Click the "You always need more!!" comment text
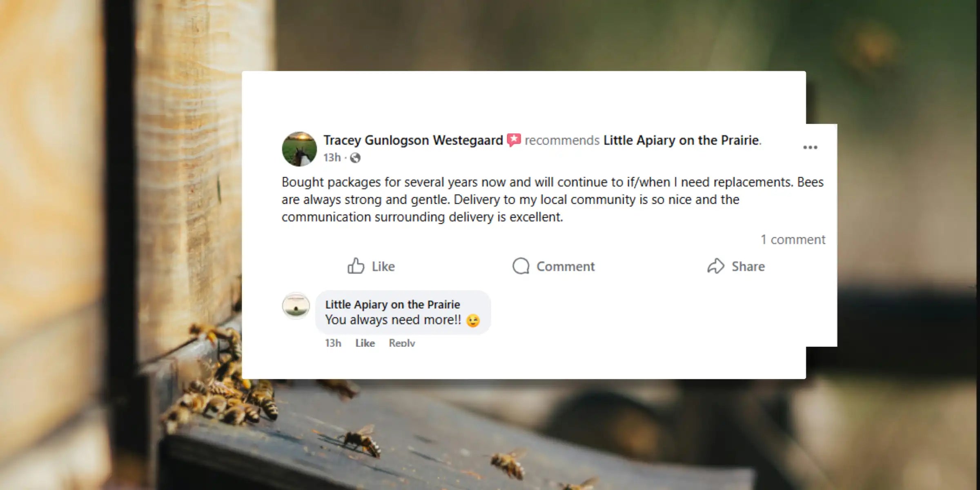980x490 pixels. (393, 320)
